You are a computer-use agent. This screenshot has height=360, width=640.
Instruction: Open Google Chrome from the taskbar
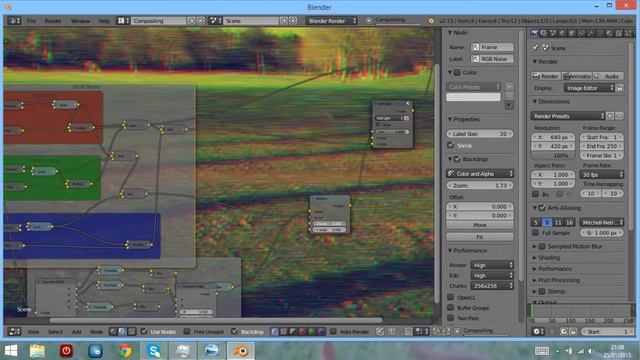tap(125, 351)
